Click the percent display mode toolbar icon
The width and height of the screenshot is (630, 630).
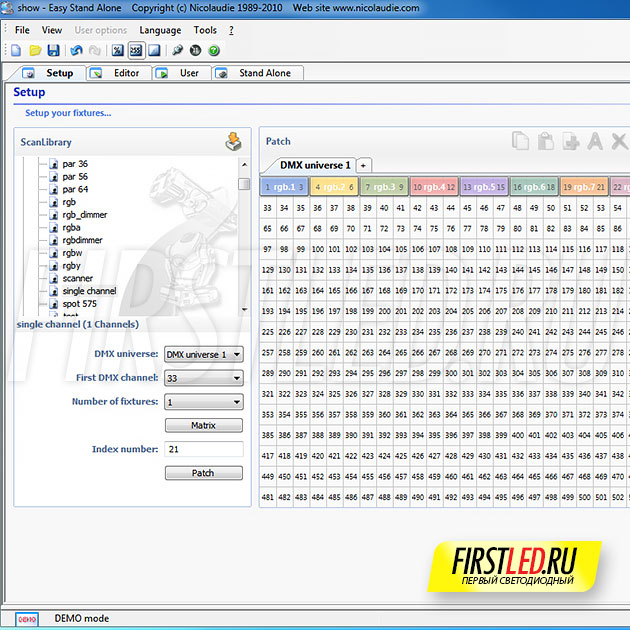click(x=117, y=50)
